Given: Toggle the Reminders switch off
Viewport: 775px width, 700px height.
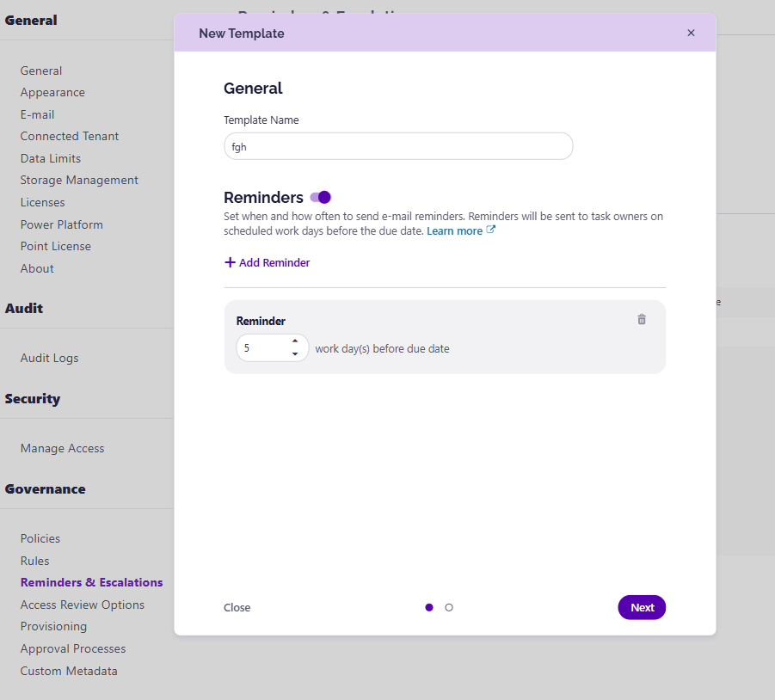Looking at the screenshot, I should [x=320, y=197].
